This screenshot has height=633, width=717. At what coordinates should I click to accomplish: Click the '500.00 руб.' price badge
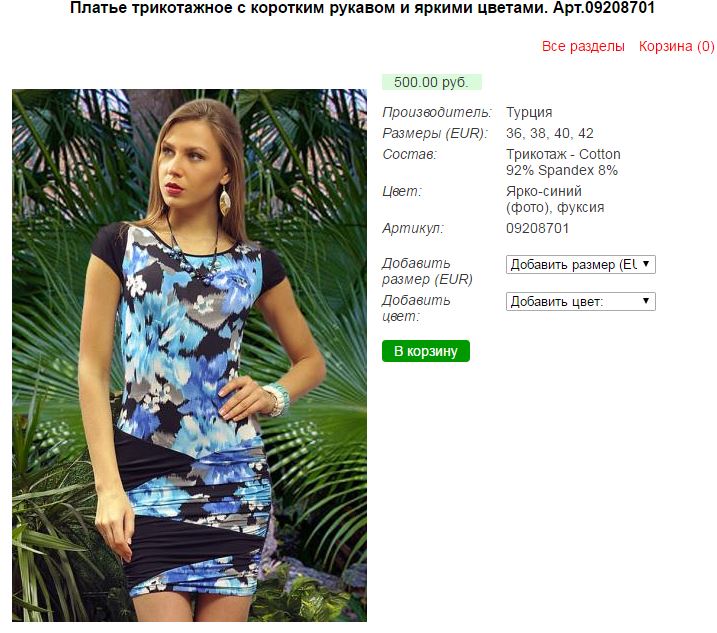coord(432,82)
